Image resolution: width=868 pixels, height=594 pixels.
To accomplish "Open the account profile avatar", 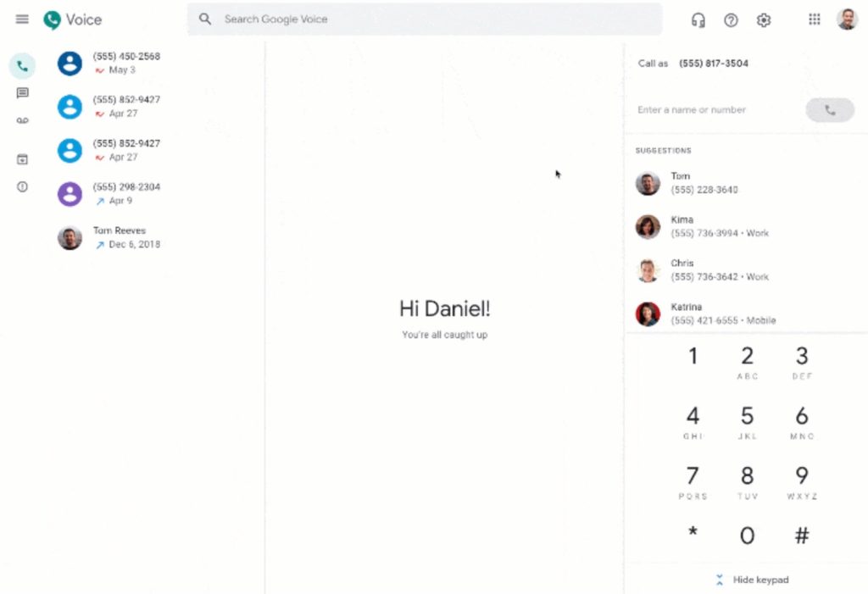I will [847, 19].
